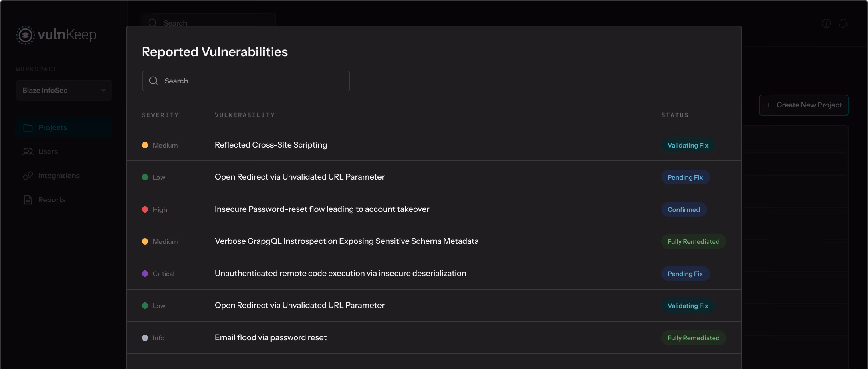
Task: Open the Users icon in sidebar
Action: coord(28,152)
